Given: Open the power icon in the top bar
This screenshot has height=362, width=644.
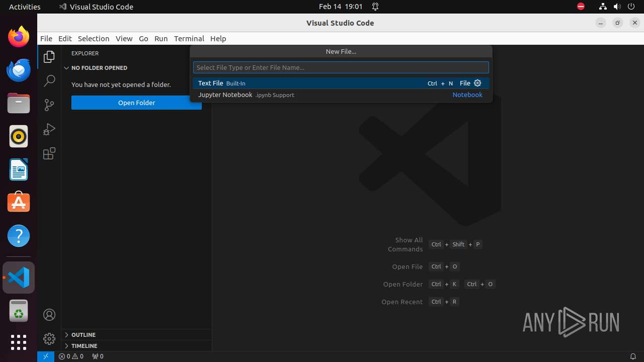Looking at the screenshot, I should (x=632, y=7).
